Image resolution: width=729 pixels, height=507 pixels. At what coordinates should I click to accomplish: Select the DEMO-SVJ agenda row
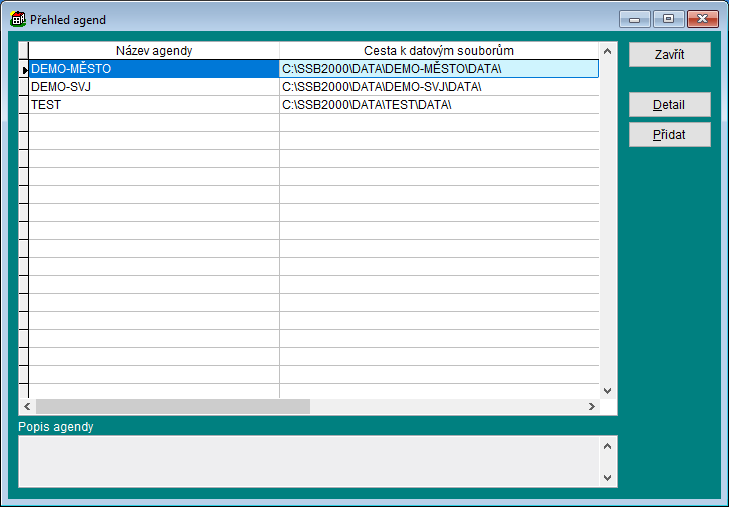(x=154, y=87)
